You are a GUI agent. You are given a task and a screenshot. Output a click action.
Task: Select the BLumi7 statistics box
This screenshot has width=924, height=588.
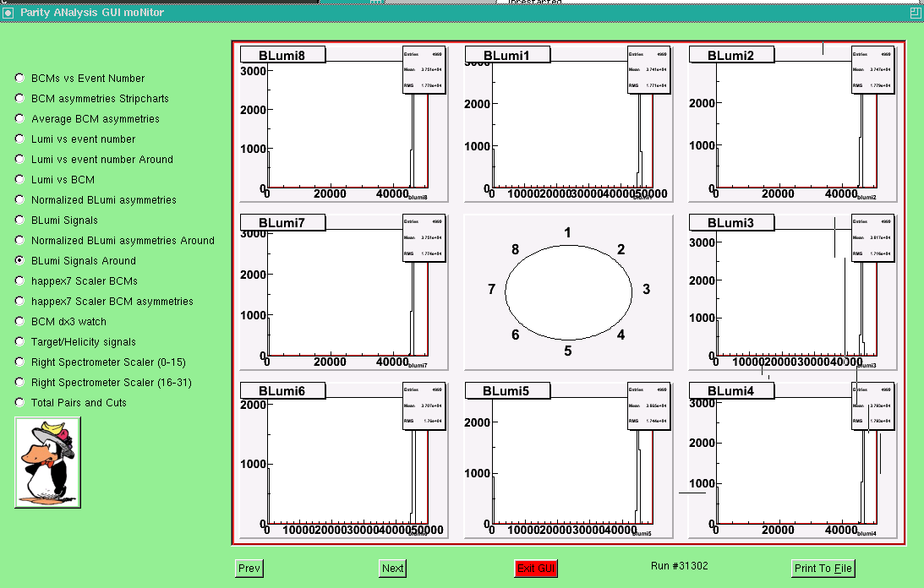pyautogui.click(x=424, y=238)
